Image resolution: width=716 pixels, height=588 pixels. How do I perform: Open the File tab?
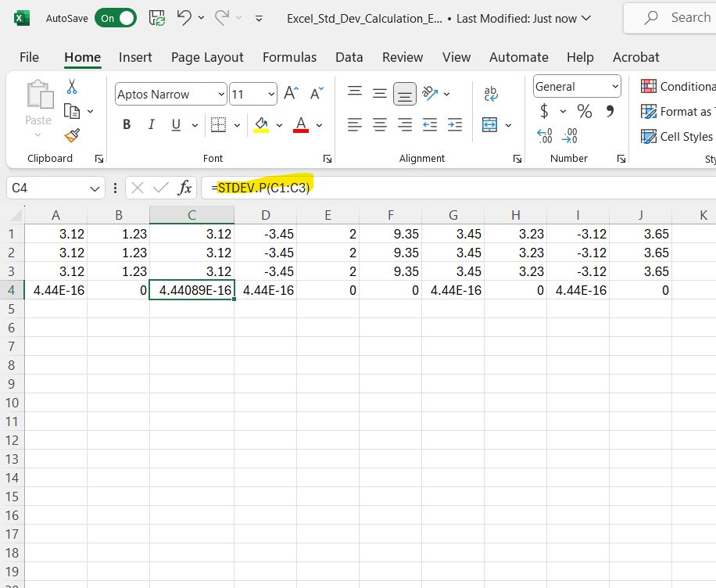click(x=29, y=57)
